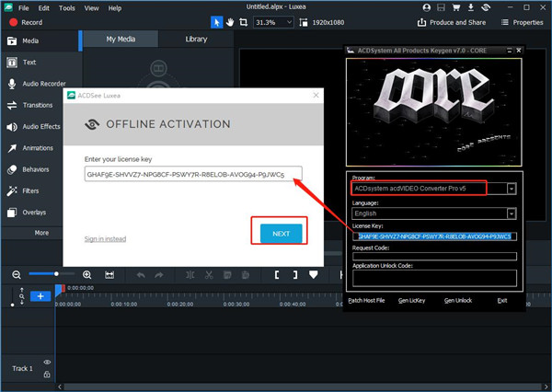This screenshot has width=552, height=392.
Task: Click the add marker shield icon
Action: (x=314, y=275)
